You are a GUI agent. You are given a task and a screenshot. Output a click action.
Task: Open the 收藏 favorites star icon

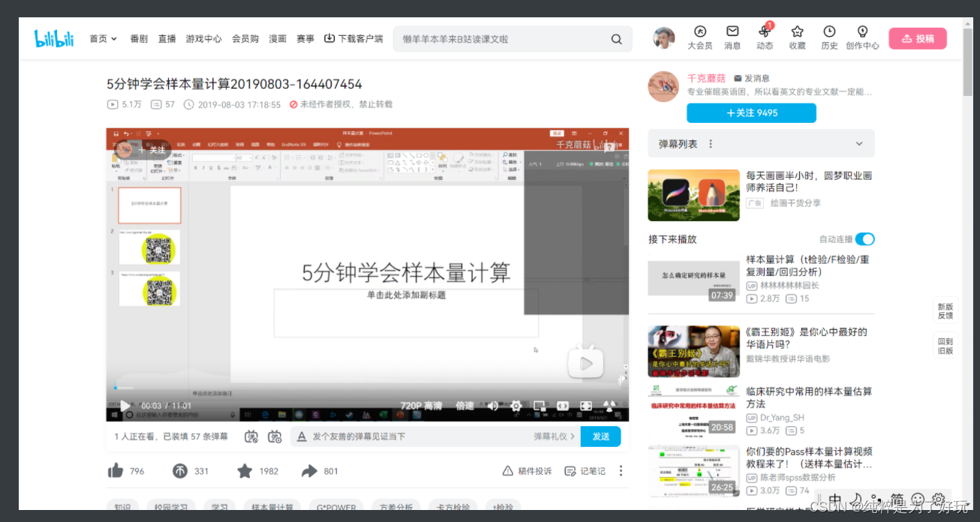(797, 31)
